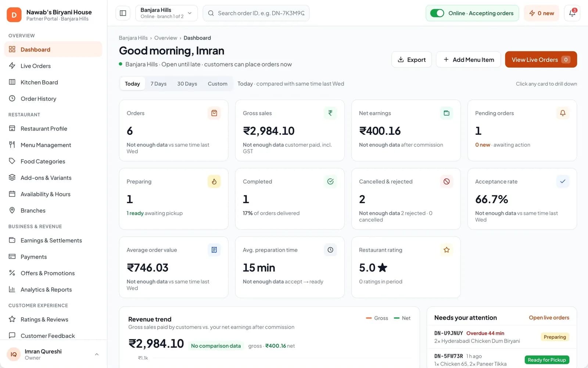This screenshot has width=588, height=368.
Task: Toggle the sidebar collapse icon
Action: 123,13
